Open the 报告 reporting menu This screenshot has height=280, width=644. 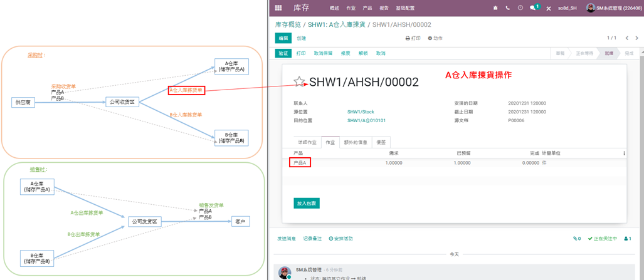pyautogui.click(x=384, y=8)
